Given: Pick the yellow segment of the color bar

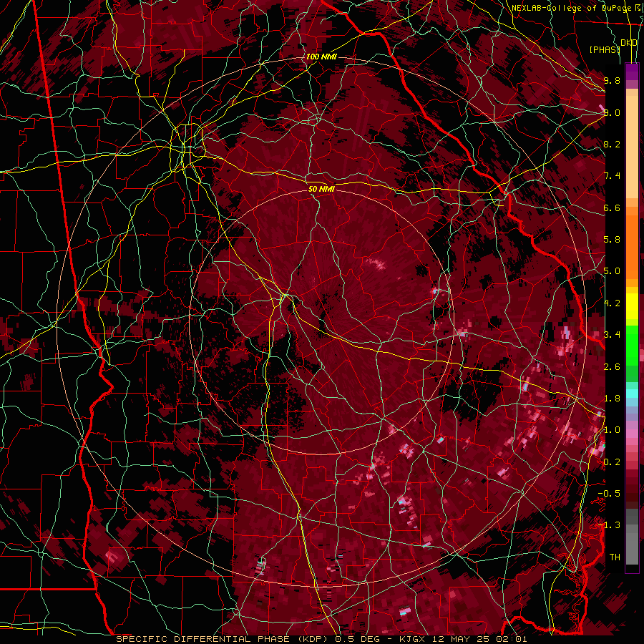Looking at the screenshot, I should (x=632, y=307).
